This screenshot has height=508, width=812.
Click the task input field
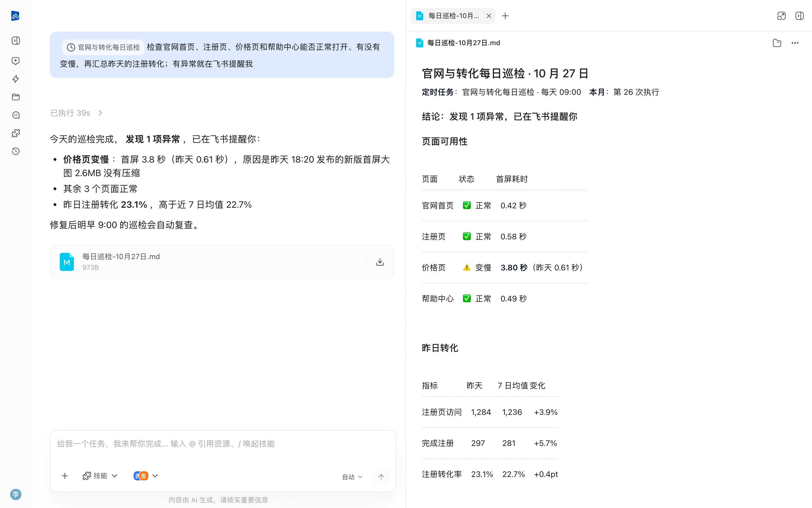(x=223, y=444)
